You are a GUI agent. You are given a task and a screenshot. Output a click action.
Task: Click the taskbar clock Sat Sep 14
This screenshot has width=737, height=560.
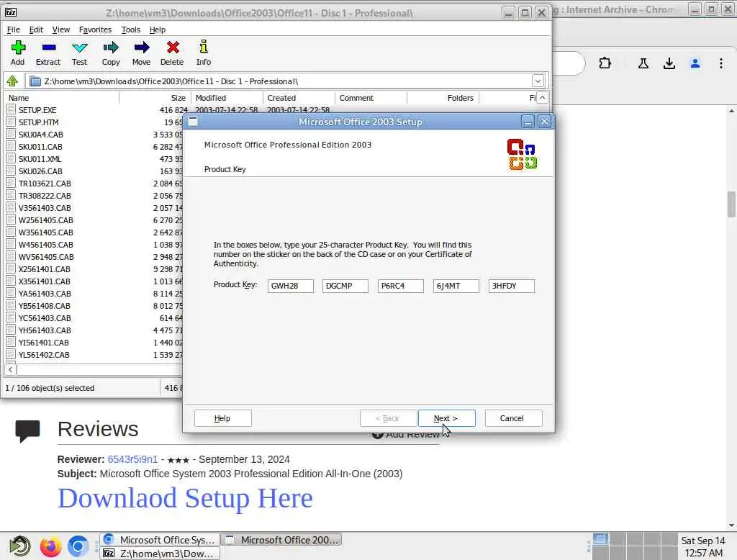tap(703, 546)
